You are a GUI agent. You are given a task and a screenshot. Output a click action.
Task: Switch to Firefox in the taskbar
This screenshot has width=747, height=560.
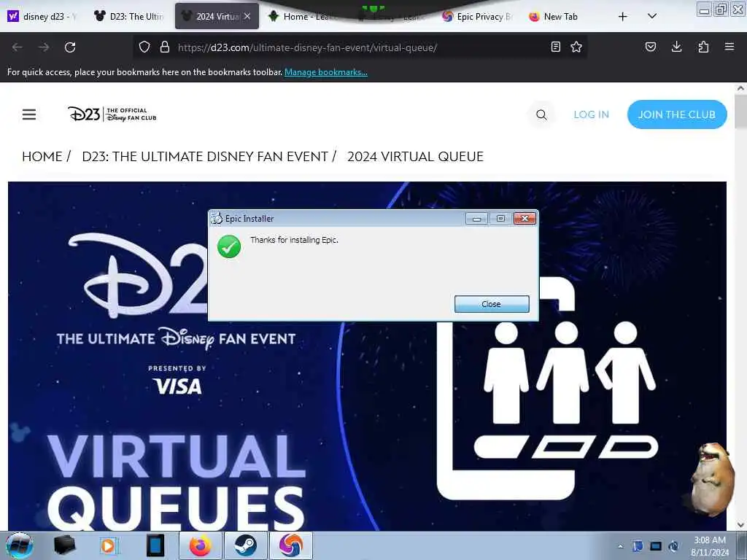coord(200,545)
